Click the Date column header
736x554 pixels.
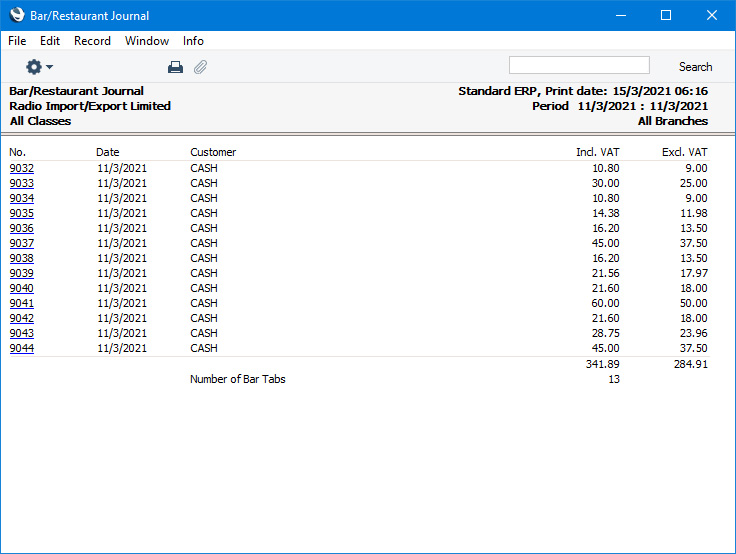(107, 152)
